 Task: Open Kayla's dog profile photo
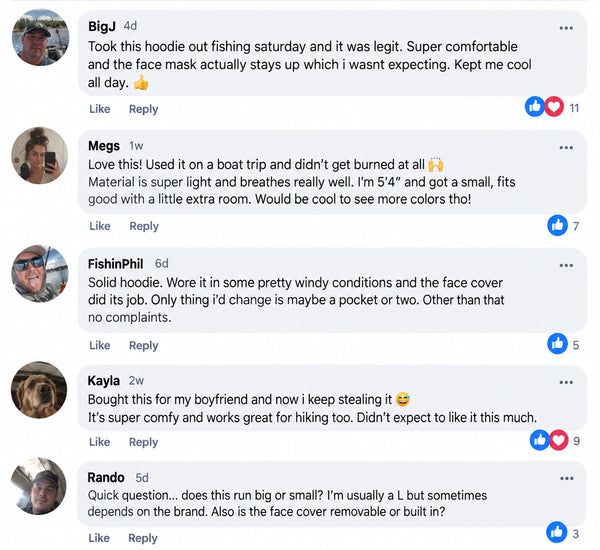pos(39,390)
